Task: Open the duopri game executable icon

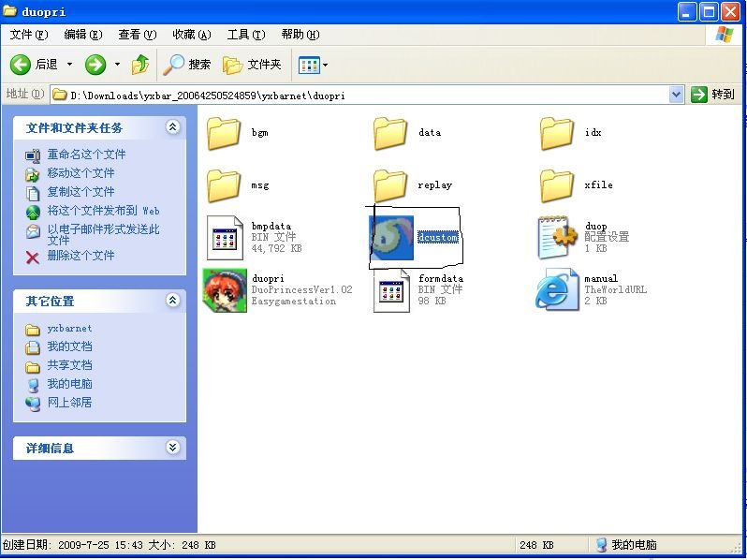Action: pos(225,290)
